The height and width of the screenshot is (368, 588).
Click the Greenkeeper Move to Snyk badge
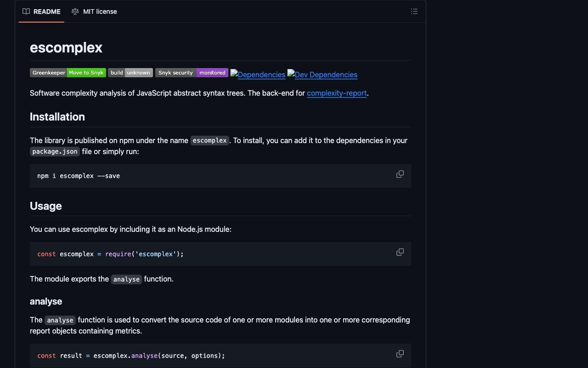pos(68,73)
